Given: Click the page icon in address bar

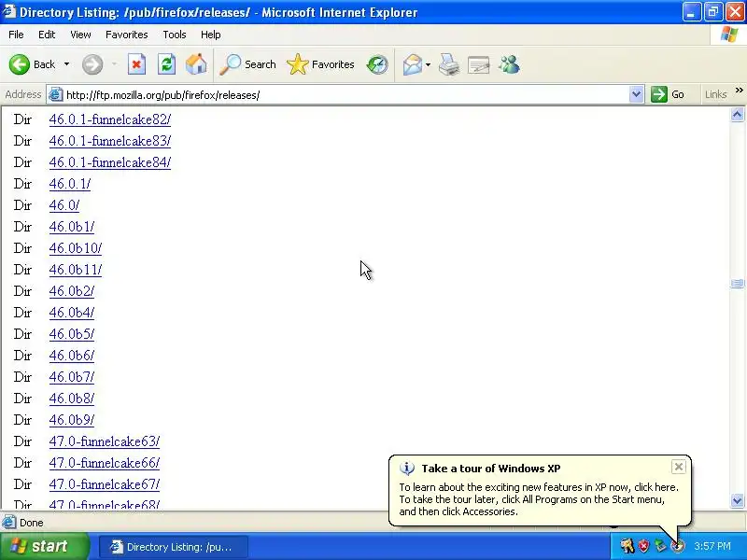Looking at the screenshot, I should click(56, 94).
